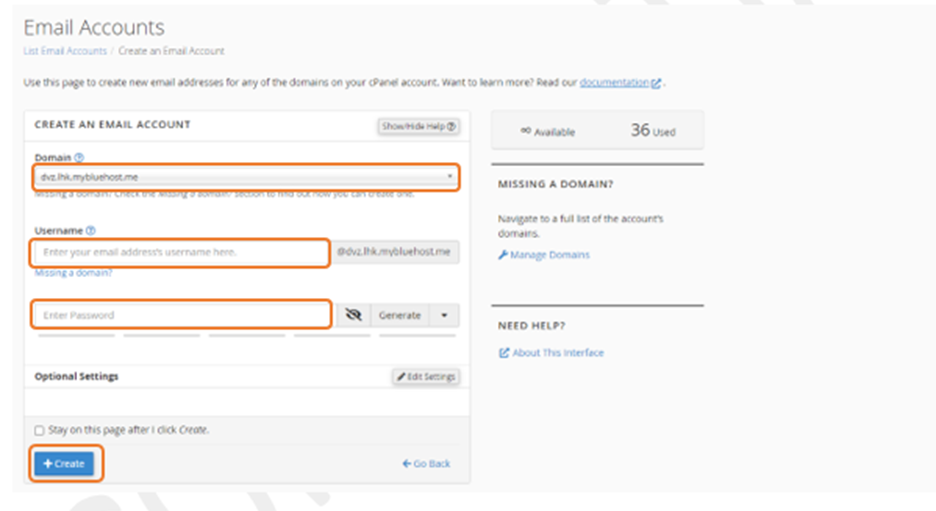Open the Domain dropdown list

(246, 177)
